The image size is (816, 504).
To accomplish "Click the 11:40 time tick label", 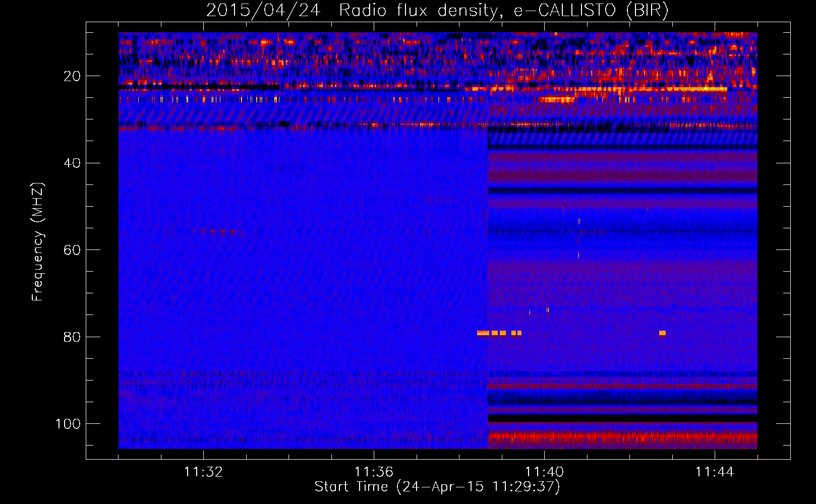I will (x=544, y=472).
